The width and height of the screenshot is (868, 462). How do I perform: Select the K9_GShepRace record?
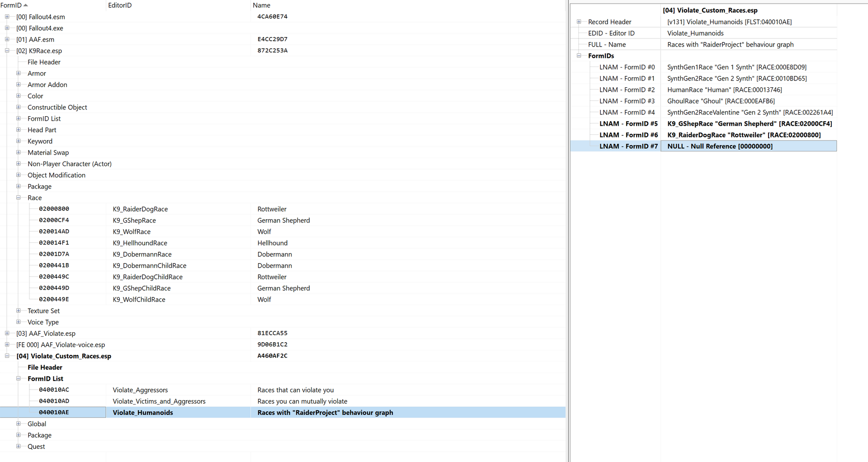pos(283,220)
